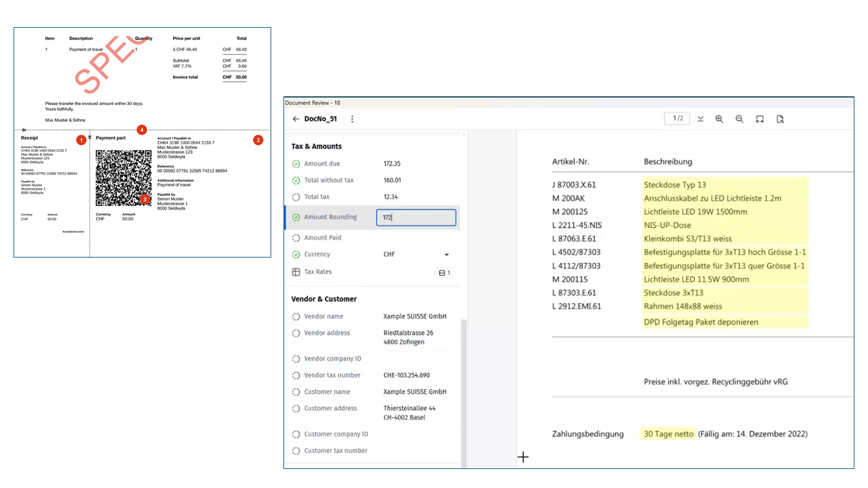Select the Total without tax field row
Image resolution: width=868 pixels, height=488 pixels.
point(373,180)
